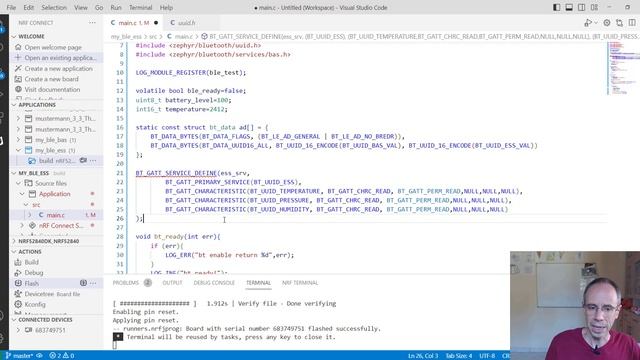Click Visit documentation
The height and width of the screenshot is (360, 640).
click(x=52, y=89)
